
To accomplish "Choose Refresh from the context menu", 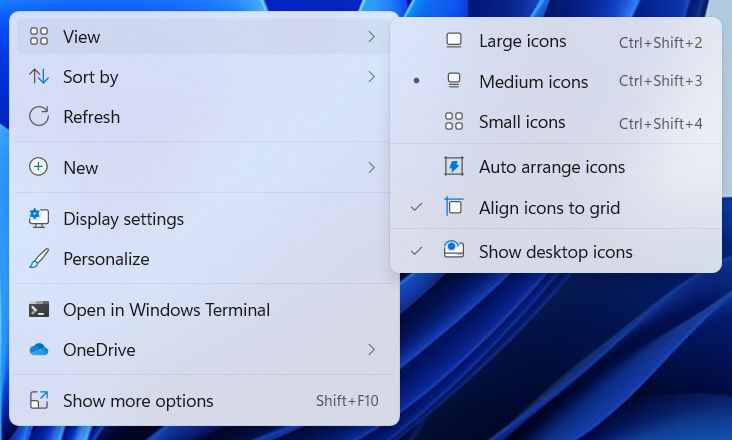I will [204, 117].
